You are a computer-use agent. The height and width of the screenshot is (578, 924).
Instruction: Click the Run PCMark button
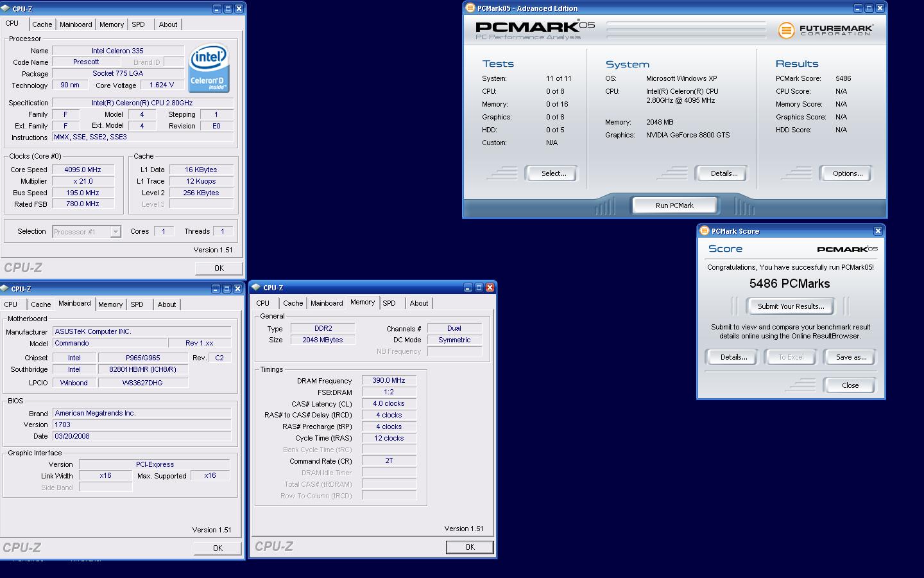(674, 206)
